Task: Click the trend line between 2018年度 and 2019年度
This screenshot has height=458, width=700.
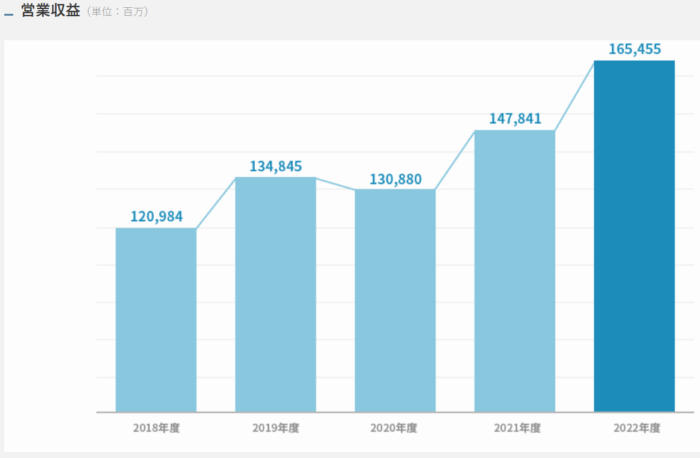Action: tap(216, 203)
